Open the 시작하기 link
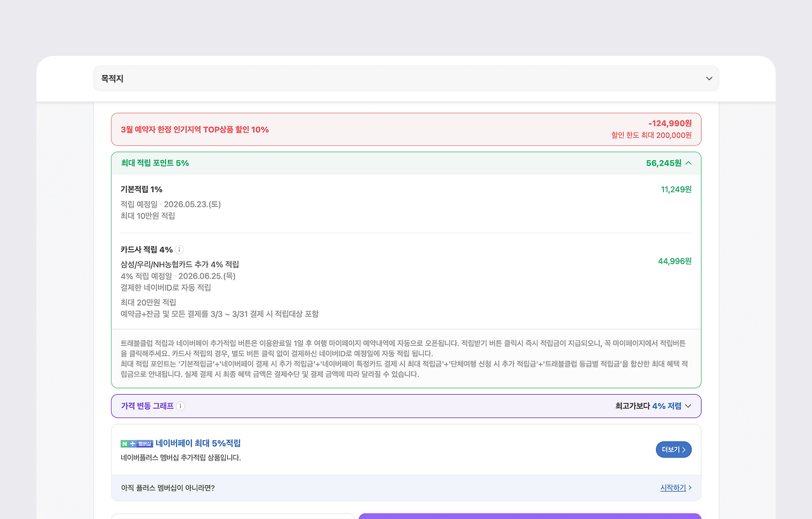The image size is (812, 519). coord(676,488)
